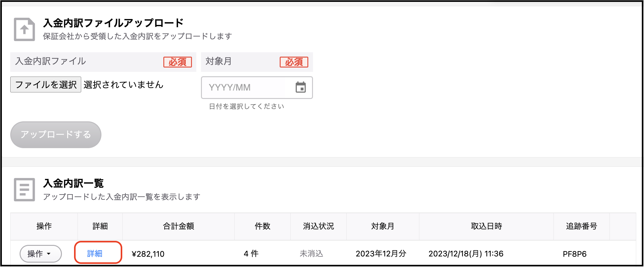The height and width of the screenshot is (267, 644).
Task: Open the 詳細 link for PF8P6
Action: (95, 254)
